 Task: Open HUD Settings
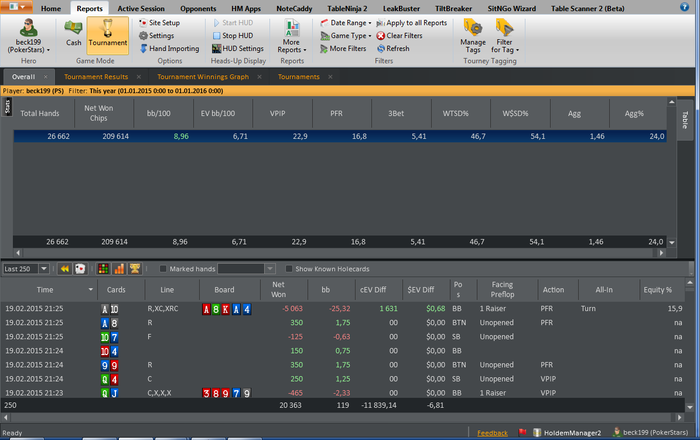(x=238, y=49)
